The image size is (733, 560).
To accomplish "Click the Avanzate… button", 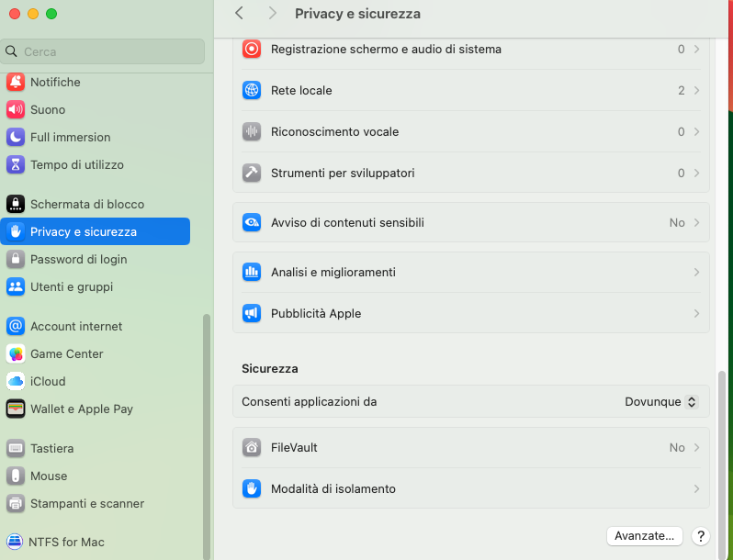I will click(x=645, y=535).
